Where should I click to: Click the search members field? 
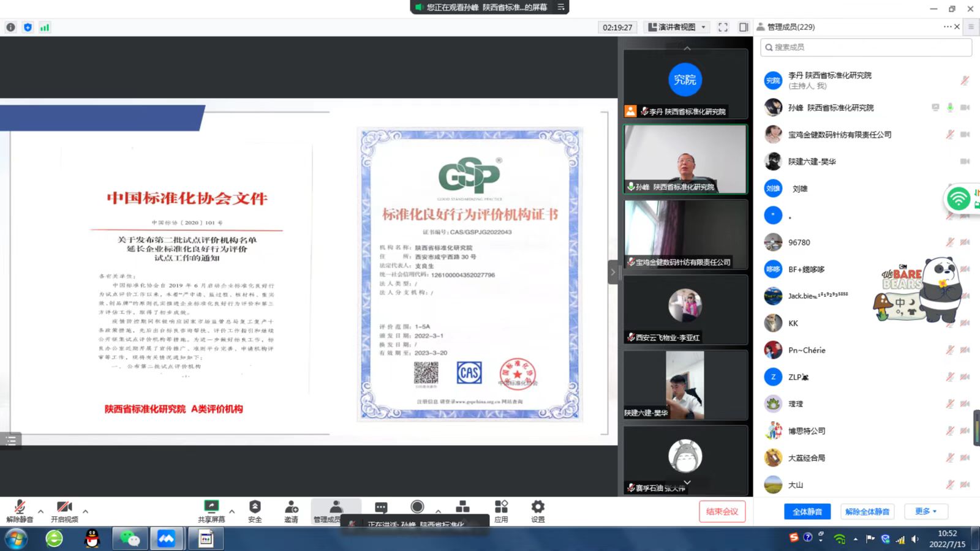(x=865, y=47)
